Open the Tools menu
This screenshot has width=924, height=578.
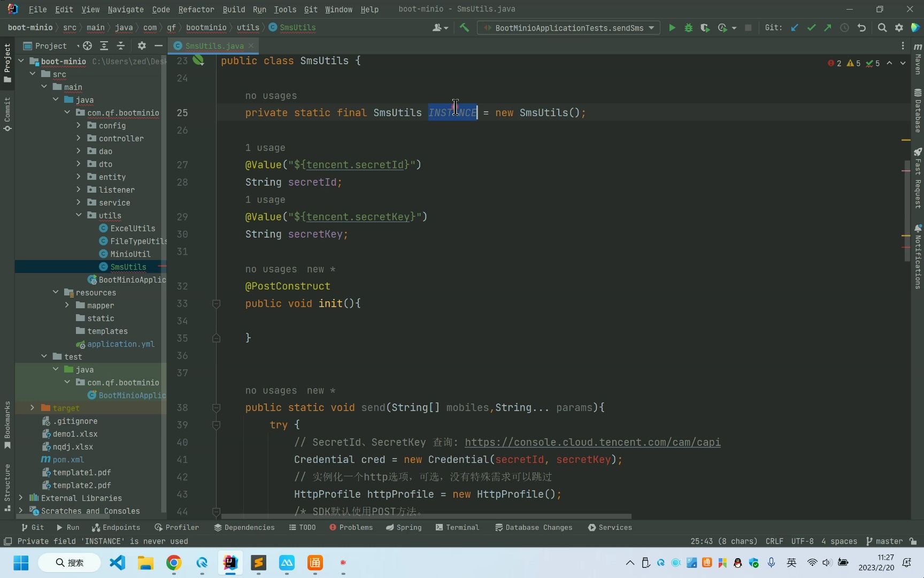pos(285,9)
